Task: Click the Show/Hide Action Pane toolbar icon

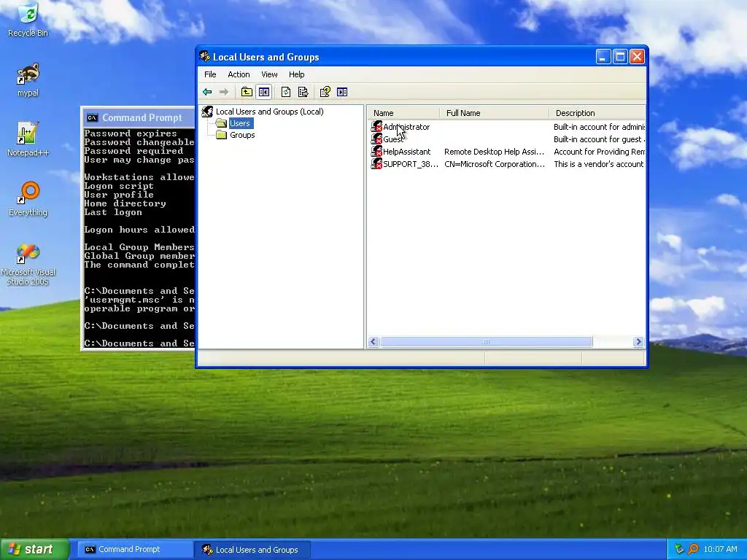Action: pyautogui.click(x=342, y=92)
